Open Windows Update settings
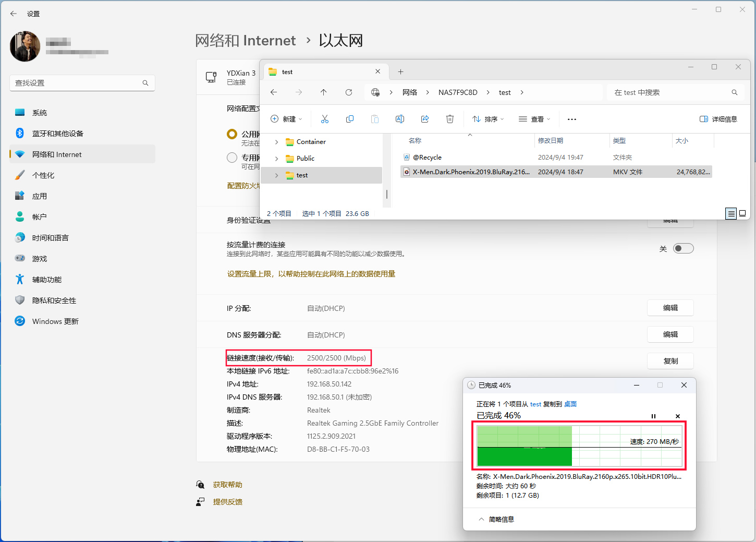 click(x=82, y=321)
